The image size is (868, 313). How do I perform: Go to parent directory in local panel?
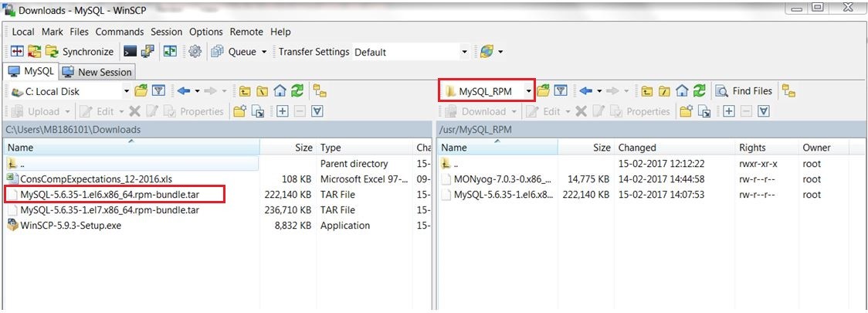[245, 91]
